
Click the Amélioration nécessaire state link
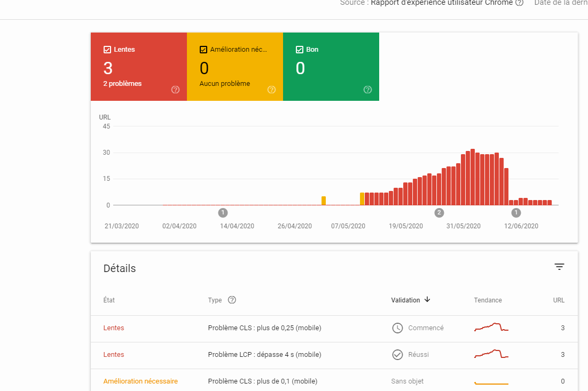click(x=140, y=381)
